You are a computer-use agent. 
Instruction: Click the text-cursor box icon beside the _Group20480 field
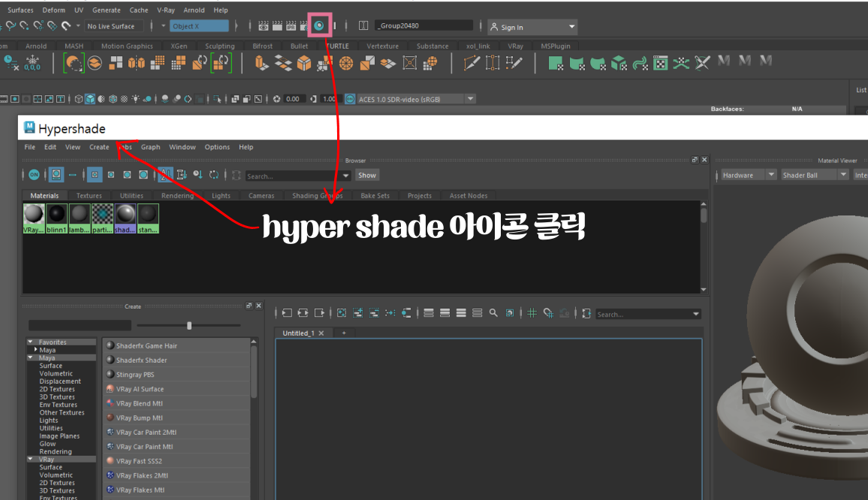(363, 26)
